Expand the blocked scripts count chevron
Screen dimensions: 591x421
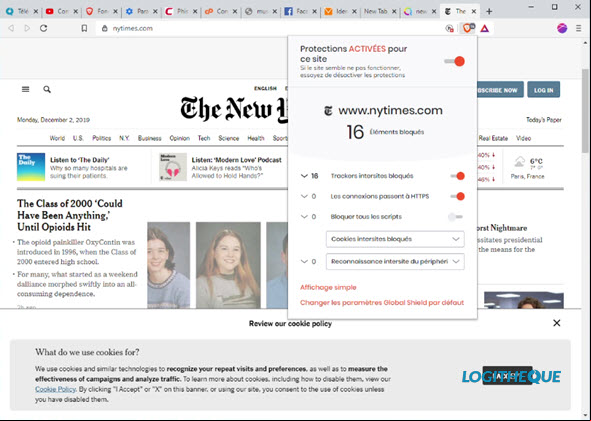tap(304, 217)
